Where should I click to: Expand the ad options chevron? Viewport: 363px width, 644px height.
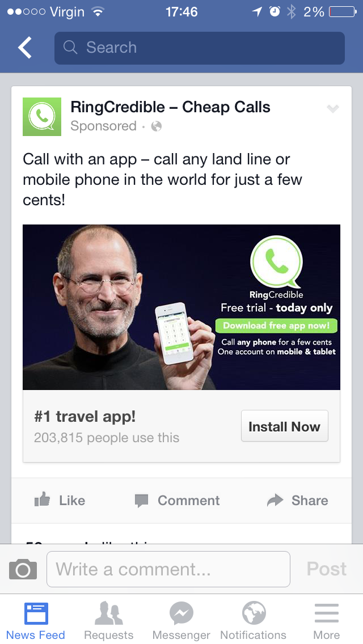[332, 108]
